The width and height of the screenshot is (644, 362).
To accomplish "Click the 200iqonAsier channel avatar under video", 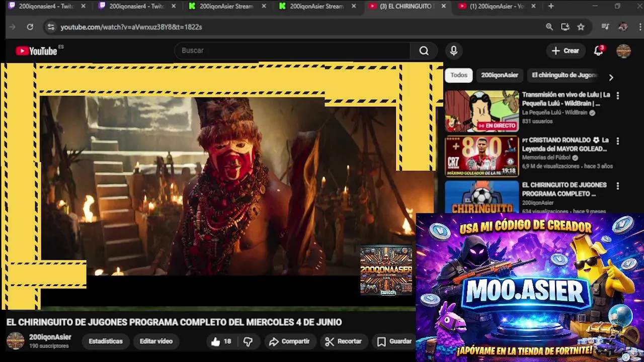I will [15, 341].
